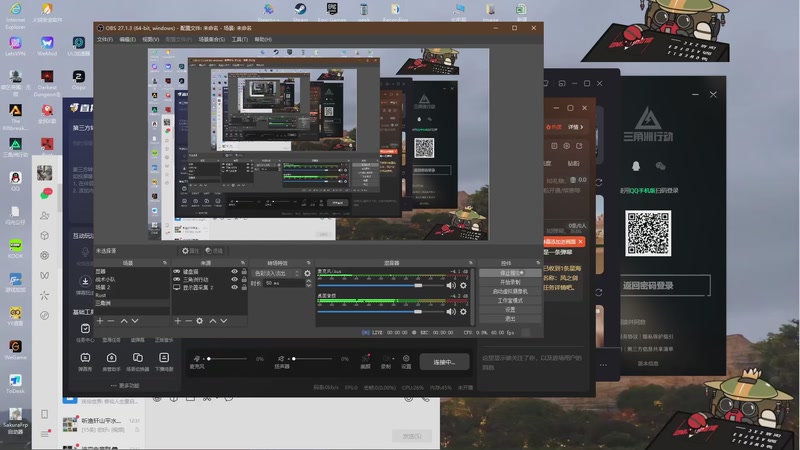800x450 pixels.
Task: Mute the microphone audio mixer channel
Action: (x=451, y=286)
